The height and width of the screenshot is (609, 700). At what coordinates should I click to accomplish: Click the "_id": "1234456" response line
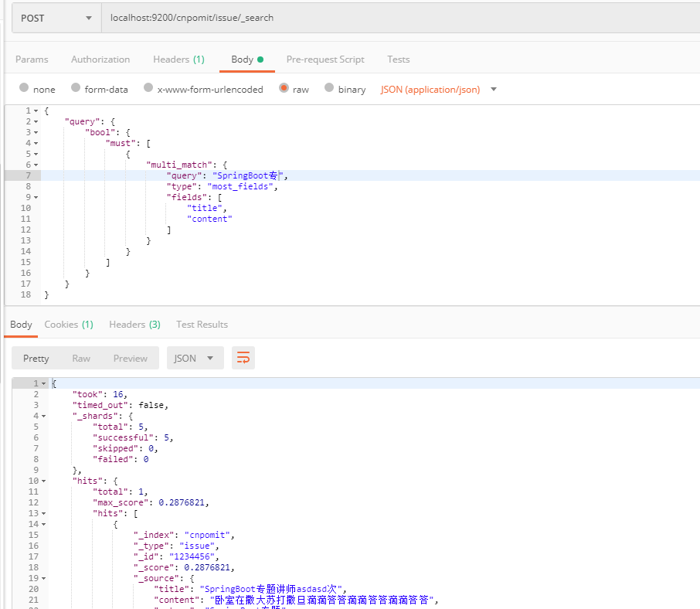tap(176, 556)
